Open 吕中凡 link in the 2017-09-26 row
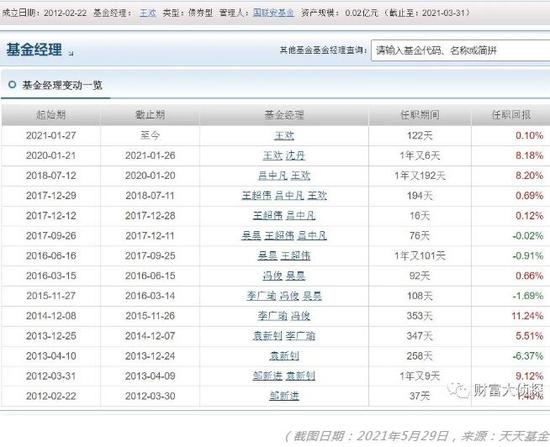Screen dimensions: 550x447 312,235
